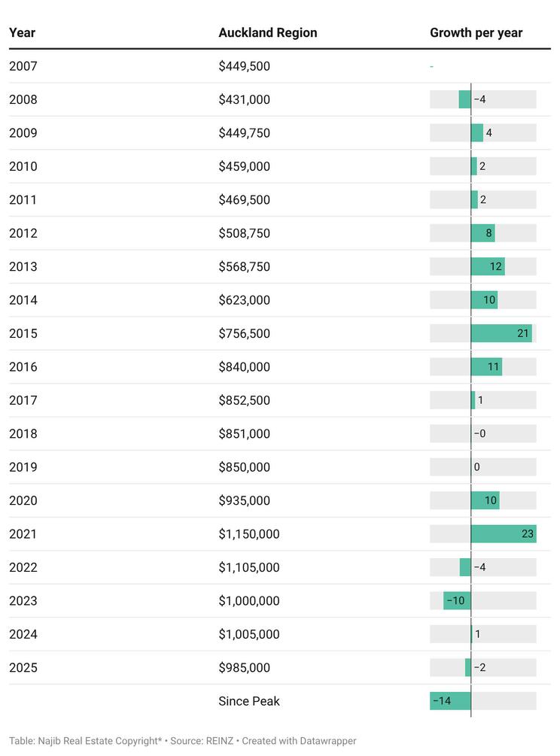Click the 2013 growth bar showing 12
560x756 pixels.
coord(488,266)
